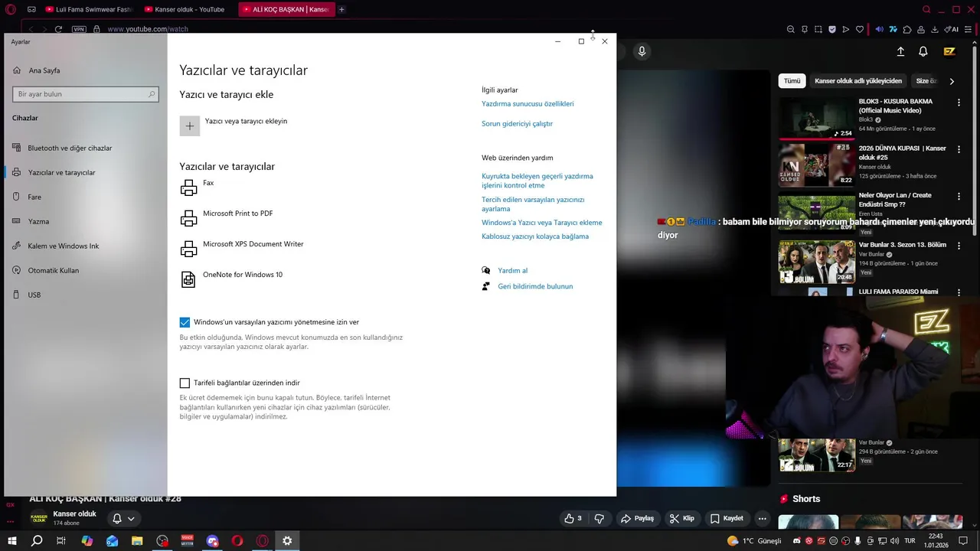Open Opera browser downloads icon
The width and height of the screenshot is (980, 551).
click(935, 29)
